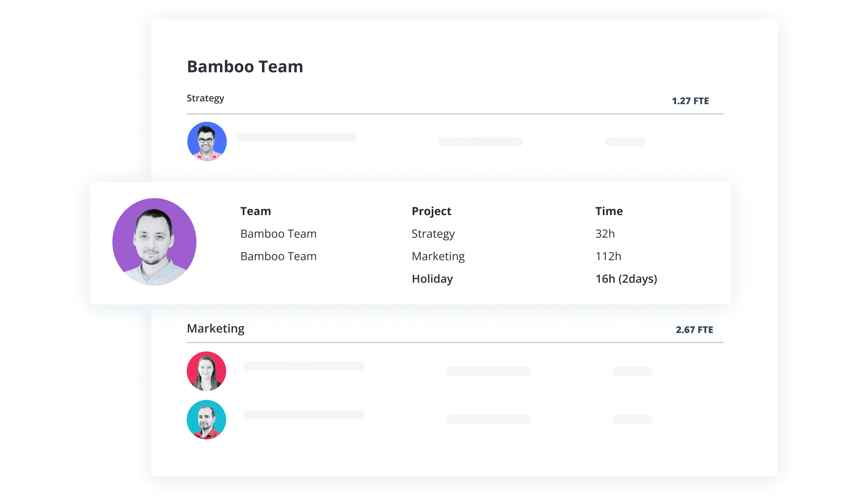Click the Strategy section label

(x=205, y=98)
